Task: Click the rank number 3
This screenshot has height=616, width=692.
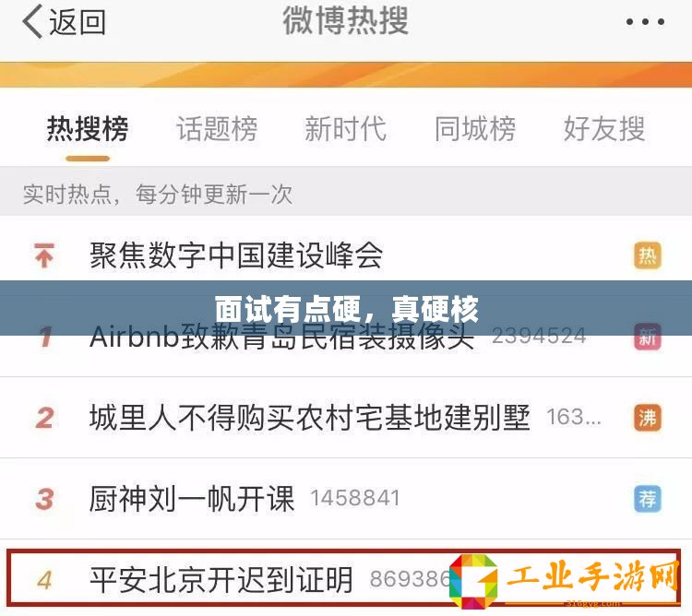Action: point(45,499)
